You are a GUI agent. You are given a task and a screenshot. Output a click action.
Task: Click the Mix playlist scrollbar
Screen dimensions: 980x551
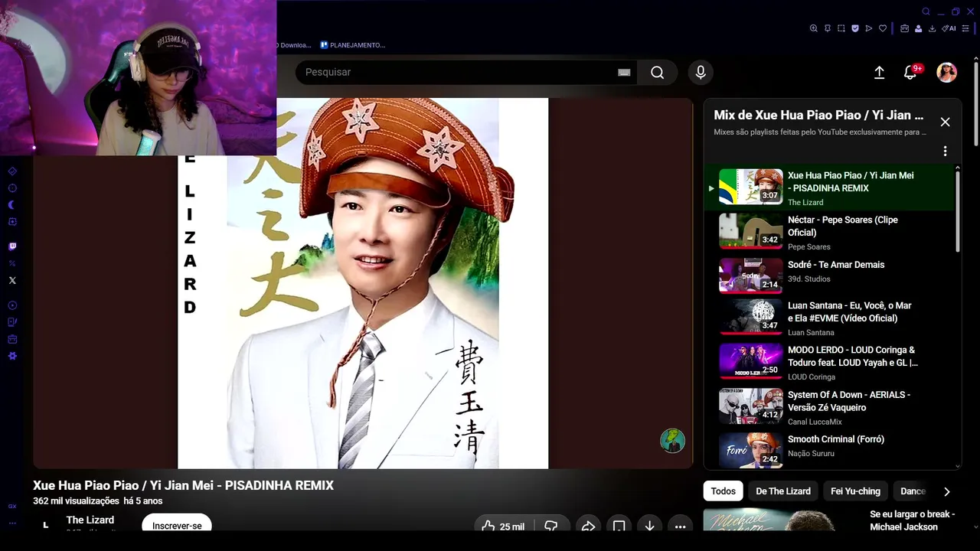[958, 210]
